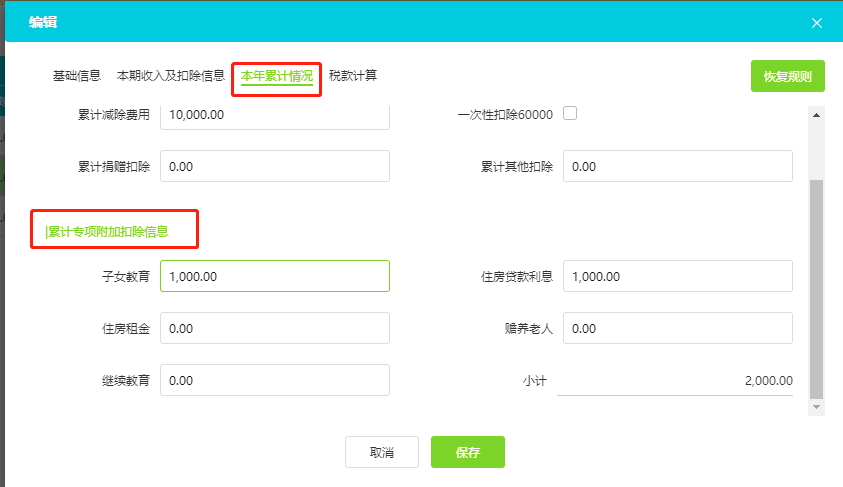Select the 子女教育 amount field
Screen dimensions: 843x487
274,276
